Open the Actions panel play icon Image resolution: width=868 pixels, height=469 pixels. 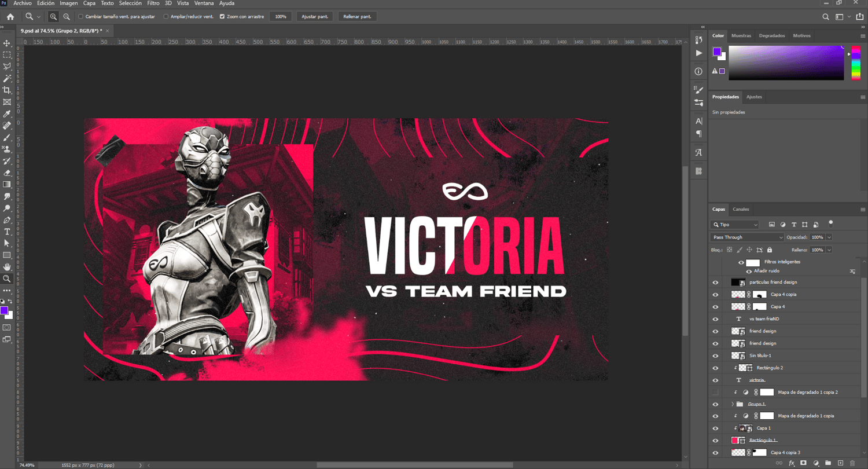click(x=698, y=53)
